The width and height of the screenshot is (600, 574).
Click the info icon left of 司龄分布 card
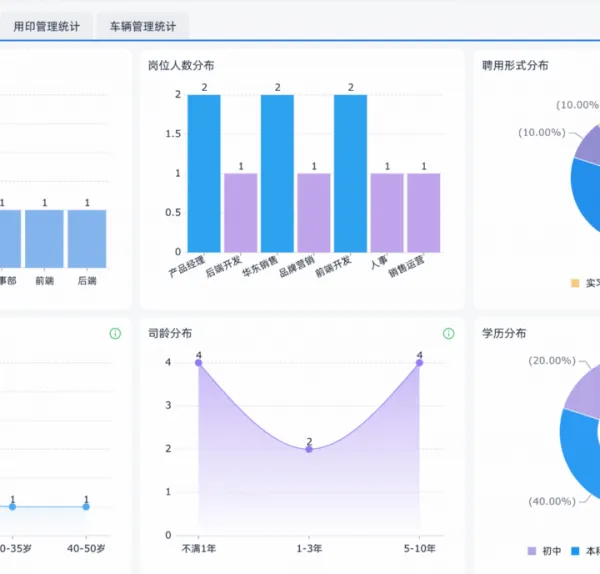(x=115, y=334)
